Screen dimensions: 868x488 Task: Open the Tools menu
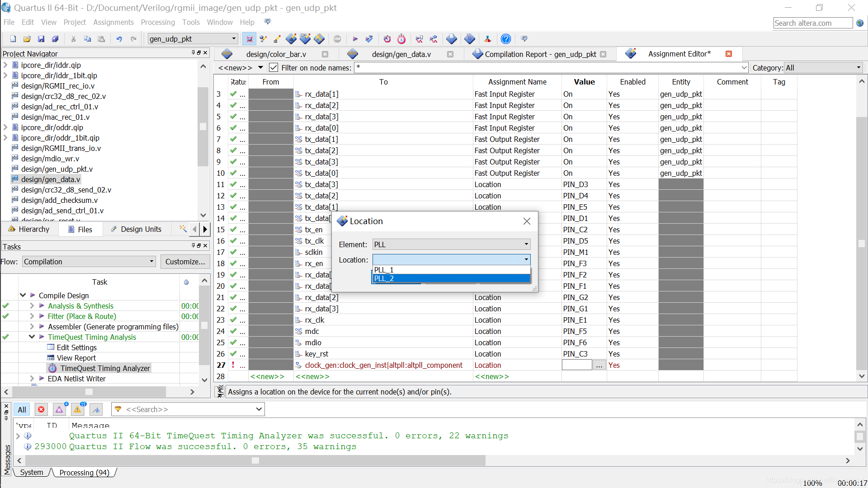191,22
